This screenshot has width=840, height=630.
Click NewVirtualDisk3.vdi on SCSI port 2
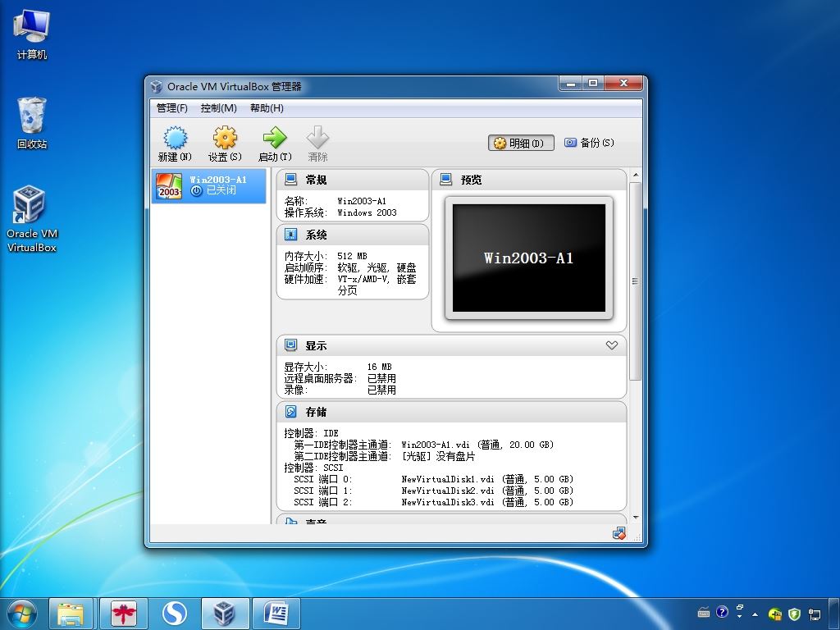tap(487, 502)
